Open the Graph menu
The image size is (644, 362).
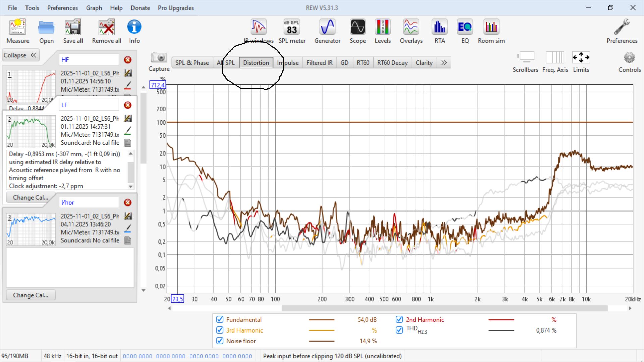tap(94, 8)
